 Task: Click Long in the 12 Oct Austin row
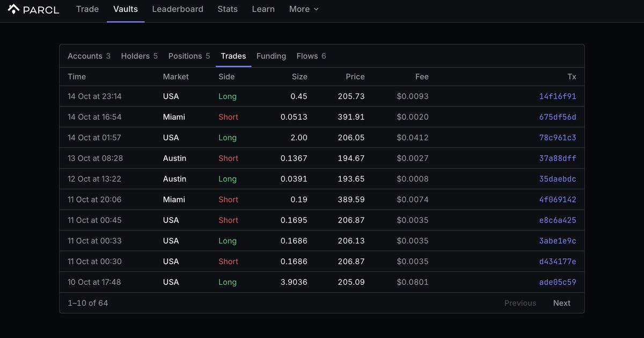click(x=228, y=179)
